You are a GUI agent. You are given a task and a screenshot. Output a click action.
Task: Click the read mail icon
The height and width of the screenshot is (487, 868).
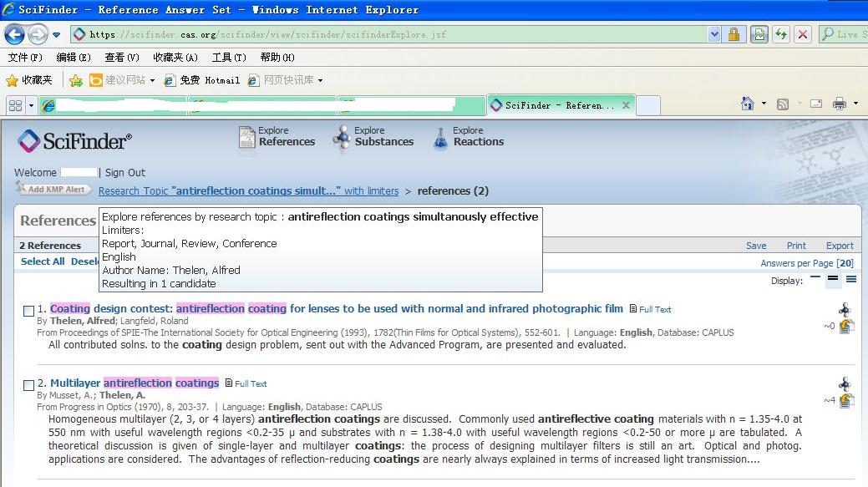pos(816,104)
